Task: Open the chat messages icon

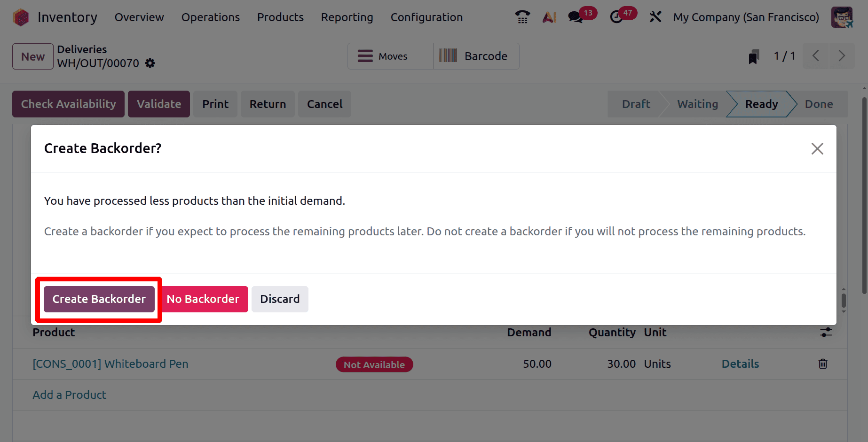Action: (x=575, y=17)
